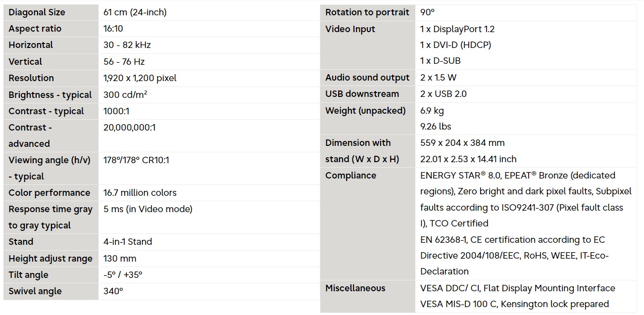Screen dimensions: 644x315
Task: Select the 1 x DisplayPort 1.2 entry
Action: click(457, 29)
